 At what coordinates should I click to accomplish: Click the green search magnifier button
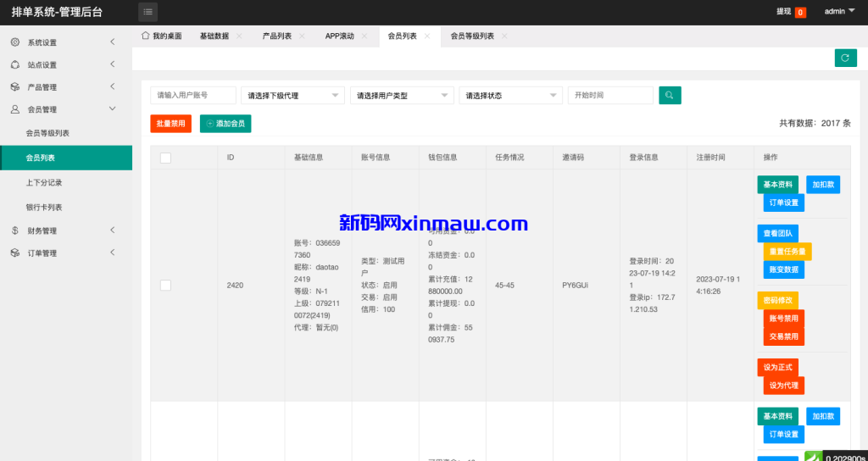pos(670,95)
